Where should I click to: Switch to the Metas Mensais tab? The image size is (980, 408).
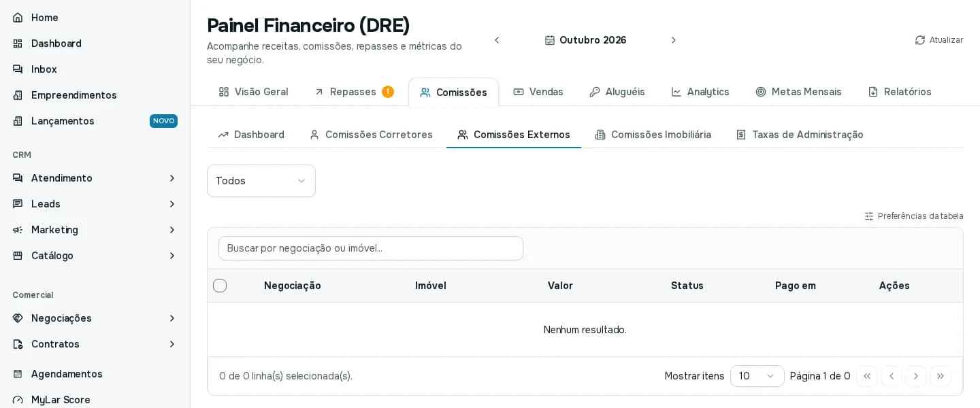[798, 92]
